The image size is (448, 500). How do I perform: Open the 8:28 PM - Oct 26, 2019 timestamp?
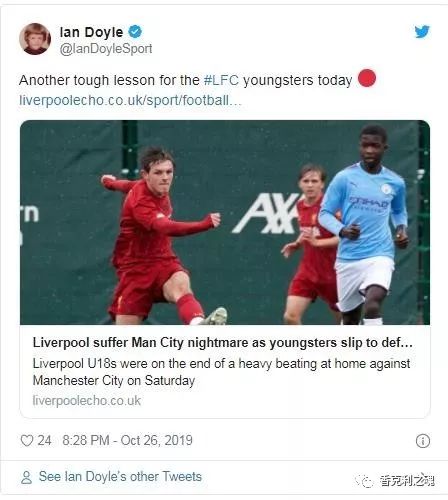(x=127, y=440)
